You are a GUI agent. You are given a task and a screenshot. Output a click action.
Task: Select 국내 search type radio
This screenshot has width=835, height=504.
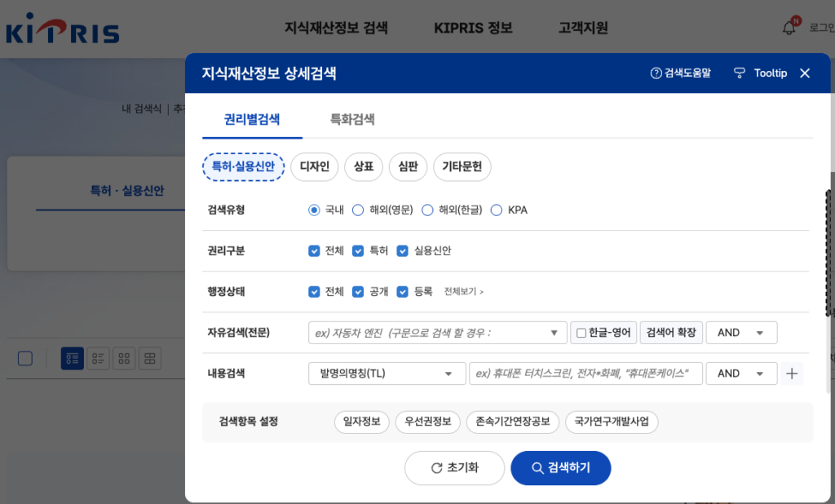[314, 210]
